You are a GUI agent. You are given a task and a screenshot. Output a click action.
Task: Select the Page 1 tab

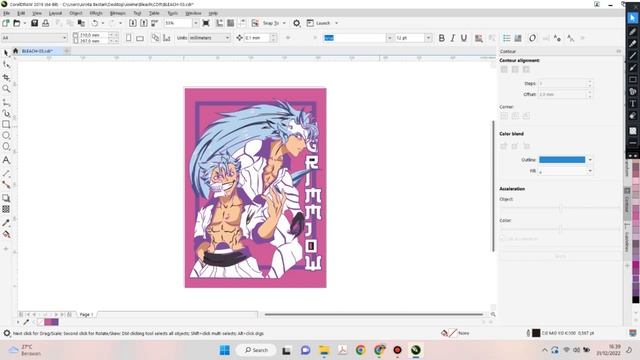click(x=87, y=314)
